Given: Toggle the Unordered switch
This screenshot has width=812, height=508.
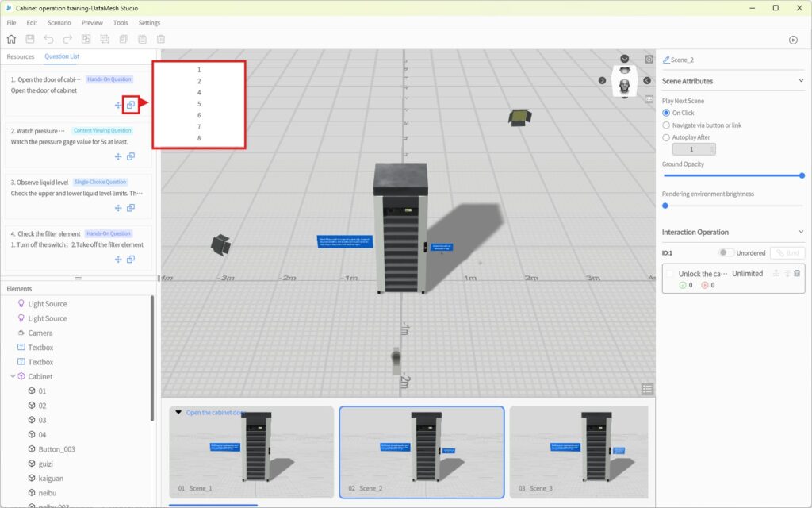Looking at the screenshot, I should (x=726, y=252).
